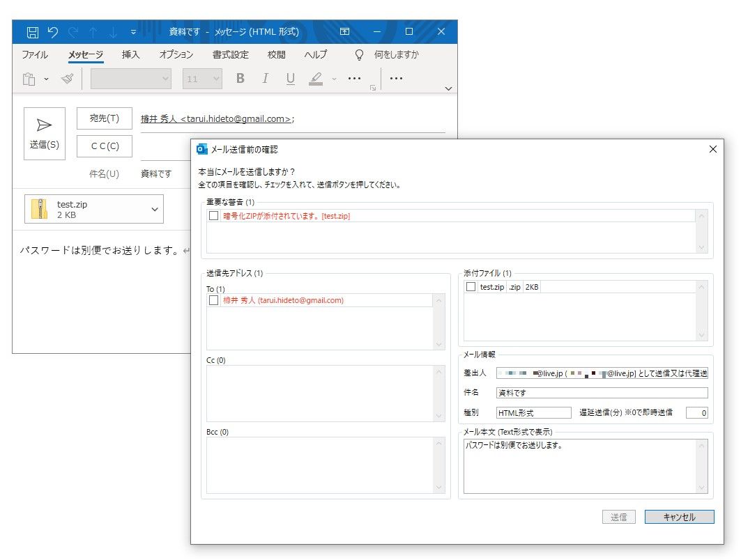Image resolution: width=741 pixels, height=560 pixels.
Task: Collapse the ribbon with chevron arrow
Action: [448, 88]
